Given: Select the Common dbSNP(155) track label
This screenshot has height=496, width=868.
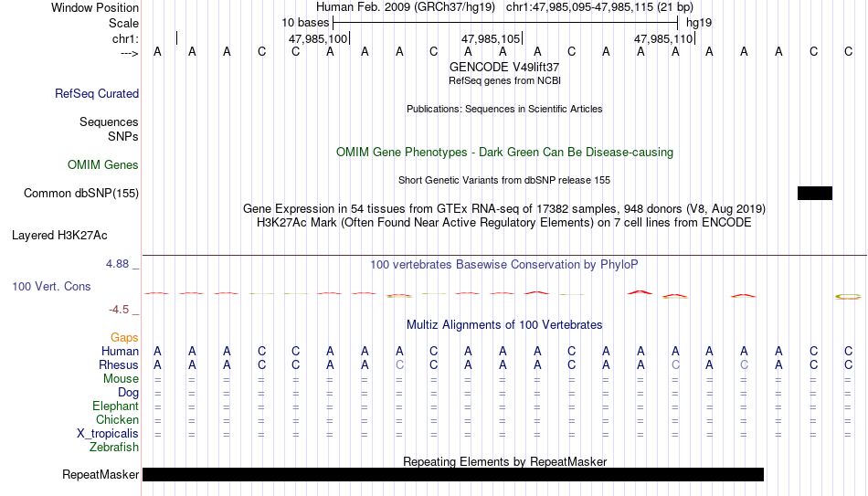Looking at the screenshot, I should pyautogui.click(x=80, y=194).
